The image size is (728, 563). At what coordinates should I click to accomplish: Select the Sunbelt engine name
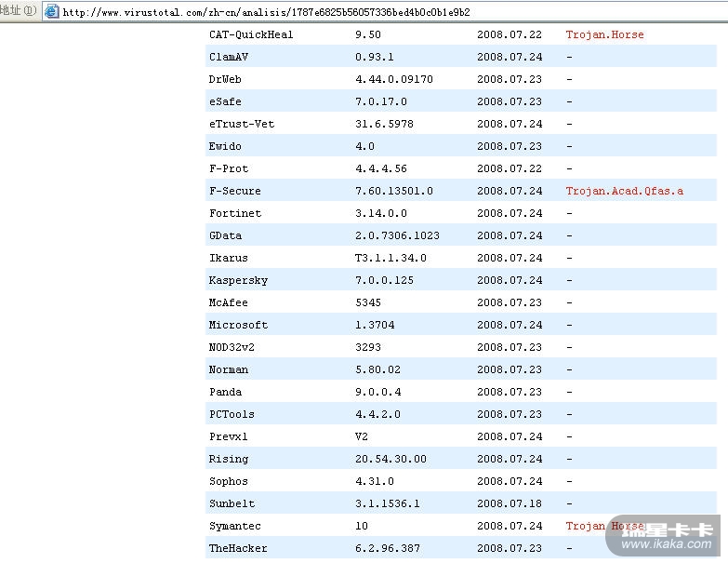[x=232, y=503]
